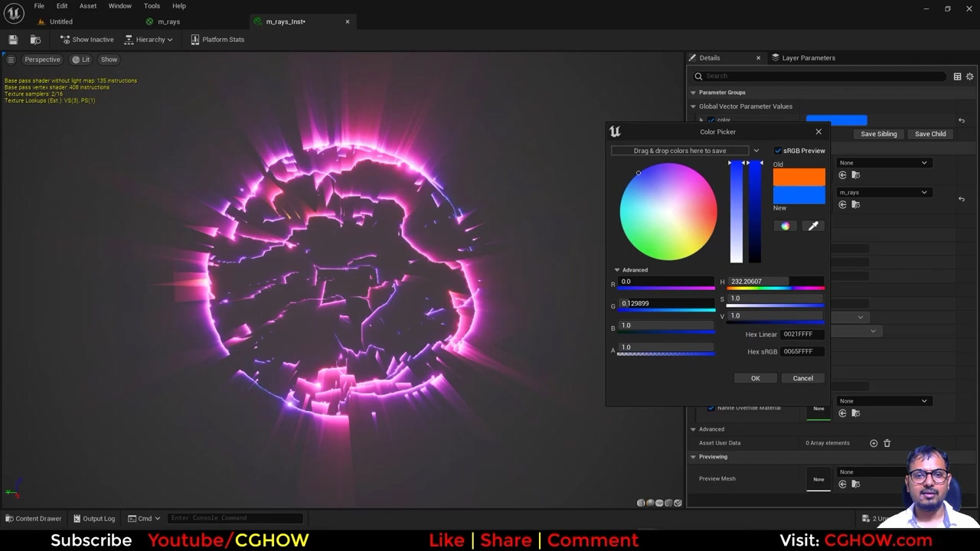Open the viewport options hamburger menu
This screenshot has height=551, width=980.
coord(11,60)
